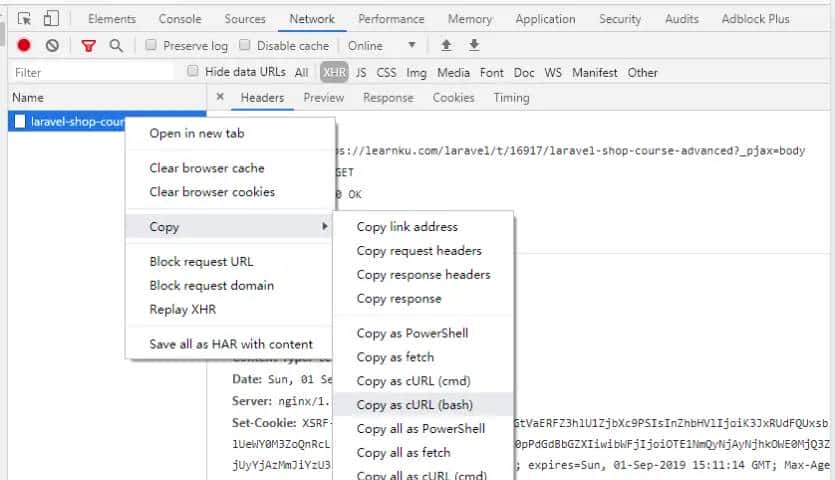Screen dimensions: 835x480
Task: Go to the Performance tab
Action: coord(391,19)
